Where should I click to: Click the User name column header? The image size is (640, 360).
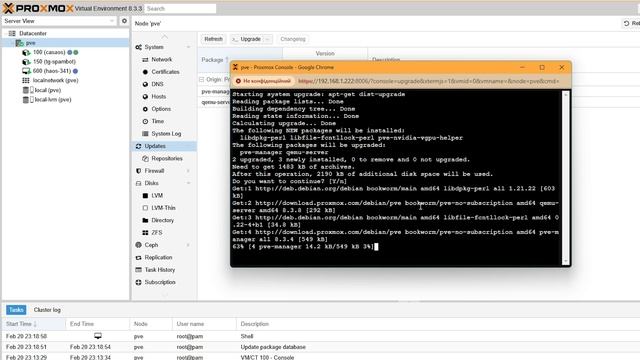[x=204, y=324]
